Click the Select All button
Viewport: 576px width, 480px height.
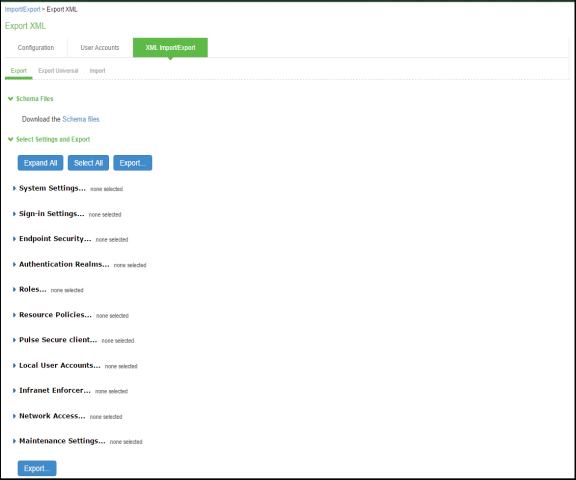coord(88,163)
